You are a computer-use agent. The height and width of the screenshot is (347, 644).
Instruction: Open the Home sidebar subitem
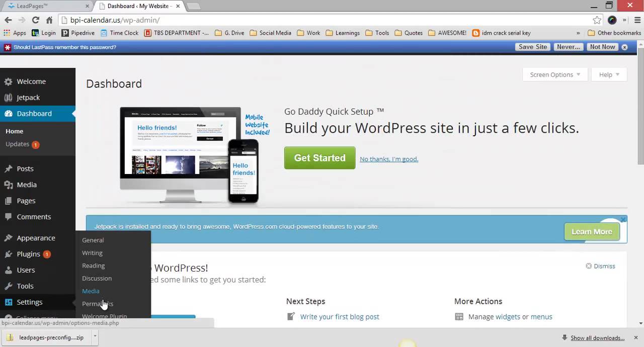15,131
